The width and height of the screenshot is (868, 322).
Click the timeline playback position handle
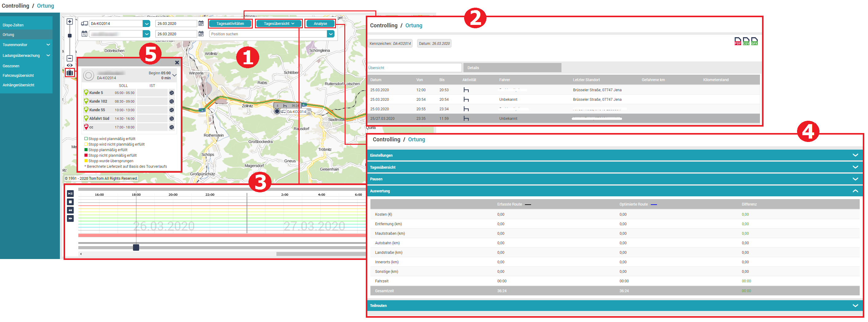[x=136, y=248]
